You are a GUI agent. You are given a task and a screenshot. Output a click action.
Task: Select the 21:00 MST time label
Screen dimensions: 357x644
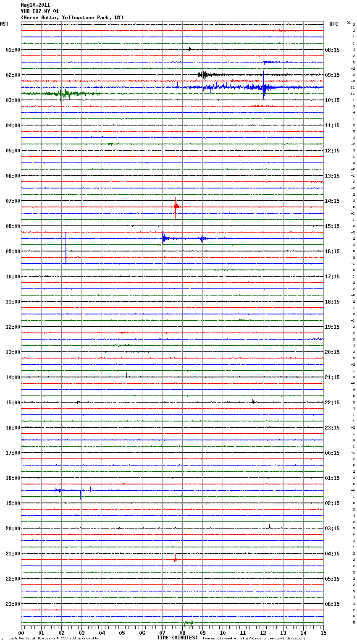point(13,554)
